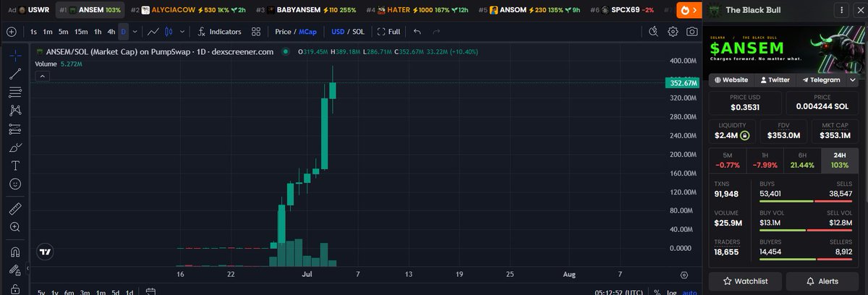The image size is (868, 295).
Task: Open the forecasting and measurement tools
Action: pos(14,129)
